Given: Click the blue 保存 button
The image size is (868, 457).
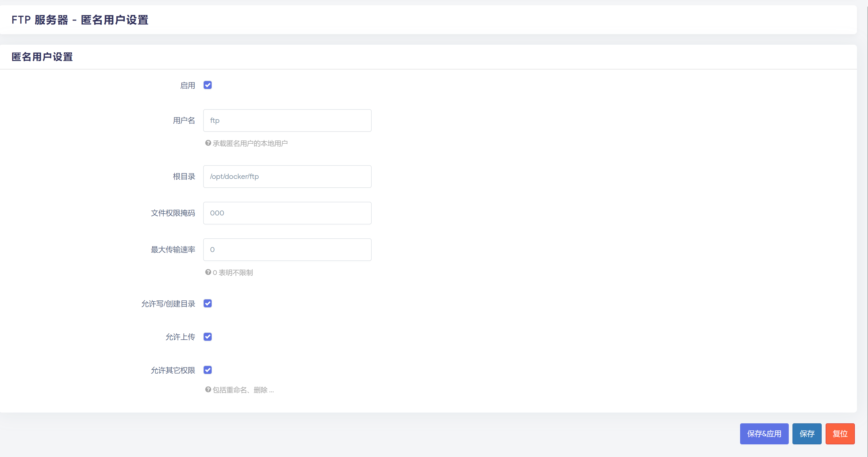Looking at the screenshot, I should coord(807,434).
